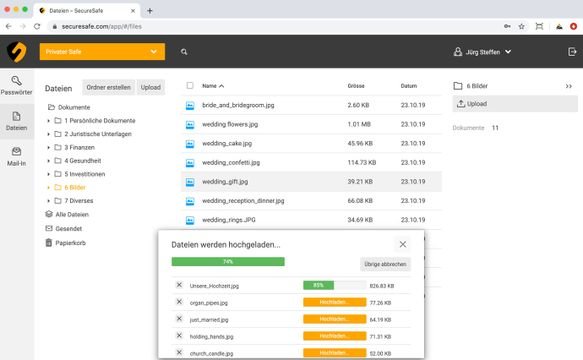Click size value 114.73 KB
Screen dimensions: 583x360
pos(362,163)
